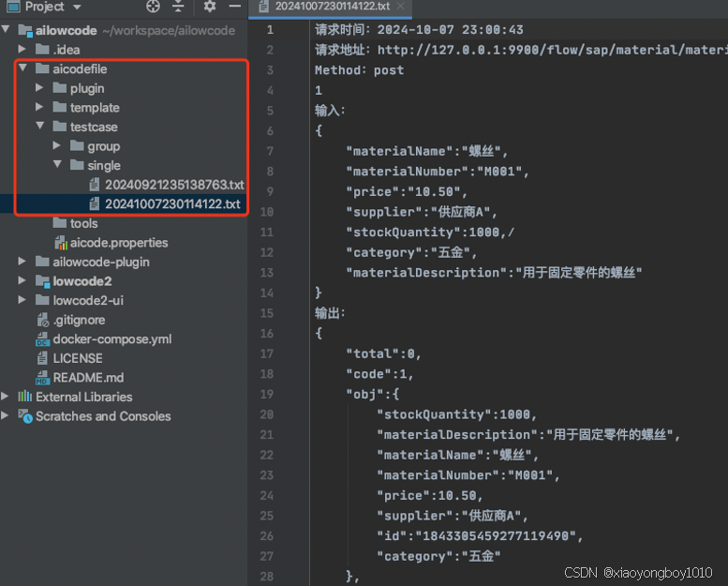Click the testcase folder icon

click(60, 127)
